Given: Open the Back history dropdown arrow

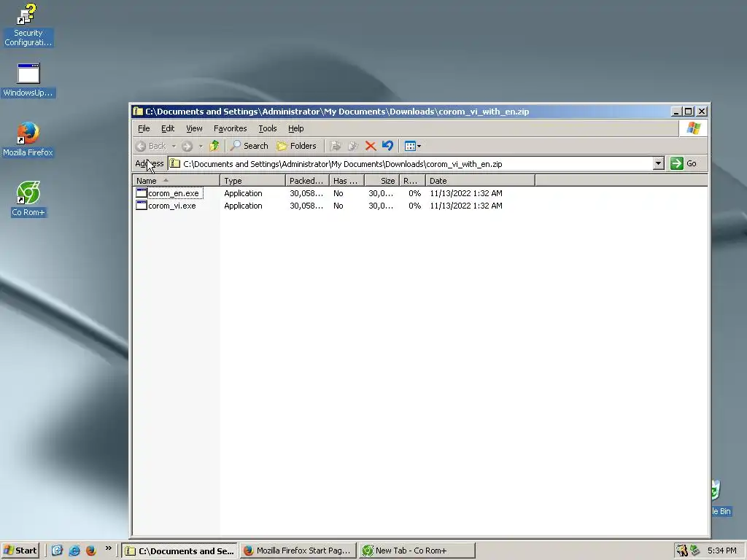Looking at the screenshot, I should [174, 146].
